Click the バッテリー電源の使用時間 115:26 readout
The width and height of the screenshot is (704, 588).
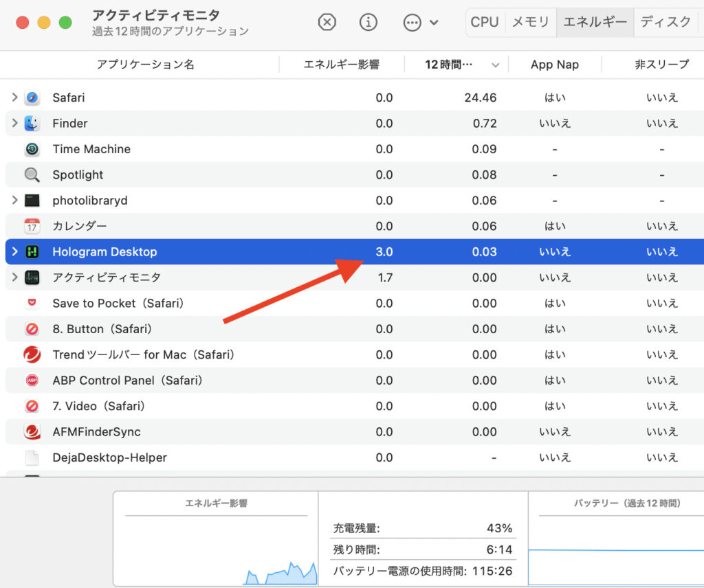[x=423, y=571]
